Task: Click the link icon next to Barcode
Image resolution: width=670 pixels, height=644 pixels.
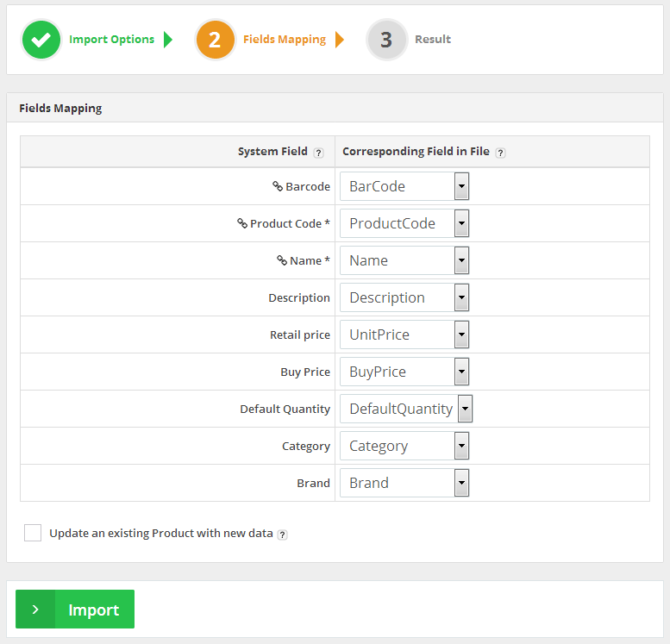Action: coord(278,186)
